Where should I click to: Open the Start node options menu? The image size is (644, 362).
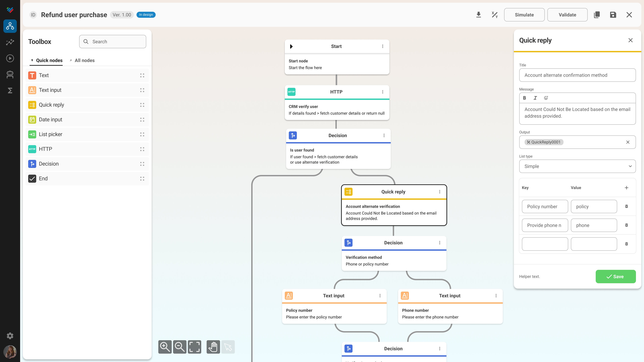[383, 46]
